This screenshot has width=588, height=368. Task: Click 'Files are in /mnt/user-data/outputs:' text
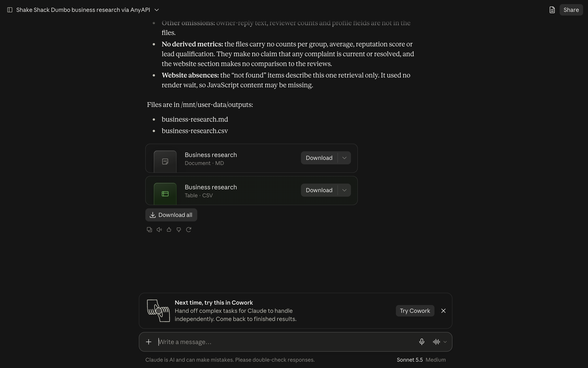pos(200,105)
